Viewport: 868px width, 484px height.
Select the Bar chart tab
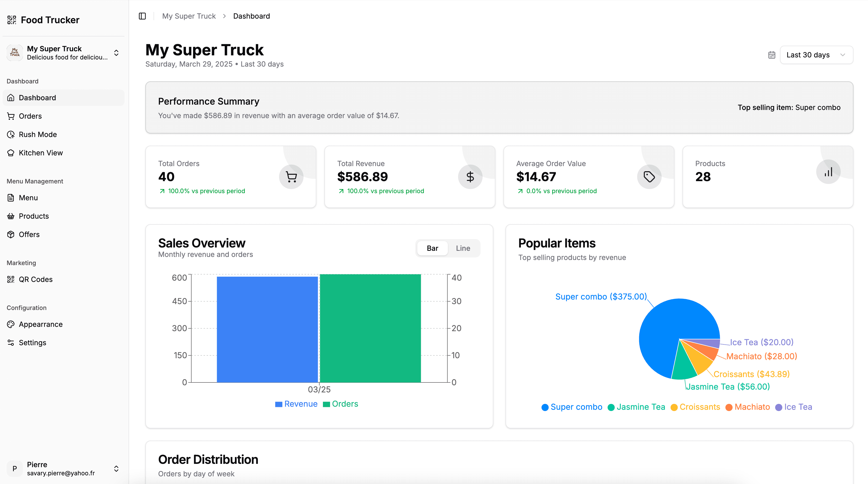(x=432, y=248)
